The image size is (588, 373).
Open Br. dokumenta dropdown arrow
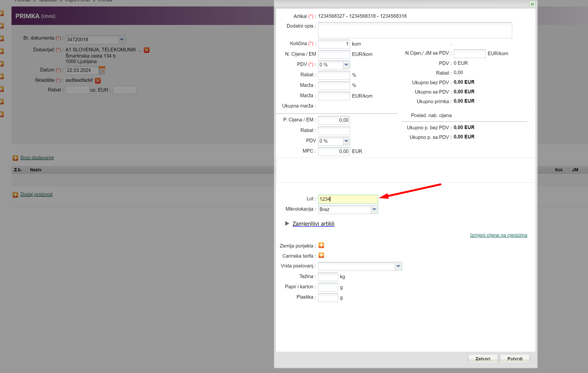tap(121, 40)
